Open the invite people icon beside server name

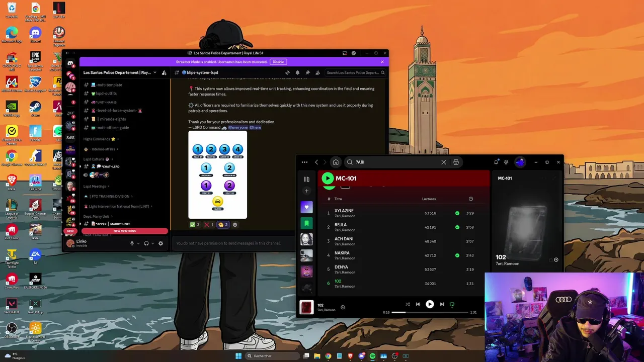pos(164,72)
